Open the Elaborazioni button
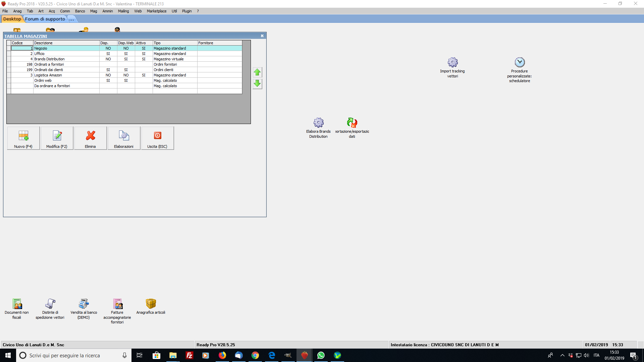Viewport: 644px width, 362px height. 124,138
